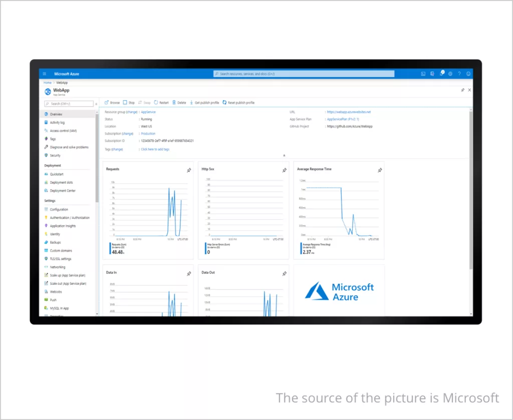
Task: Click Stop in the command bar
Action: 129,103
